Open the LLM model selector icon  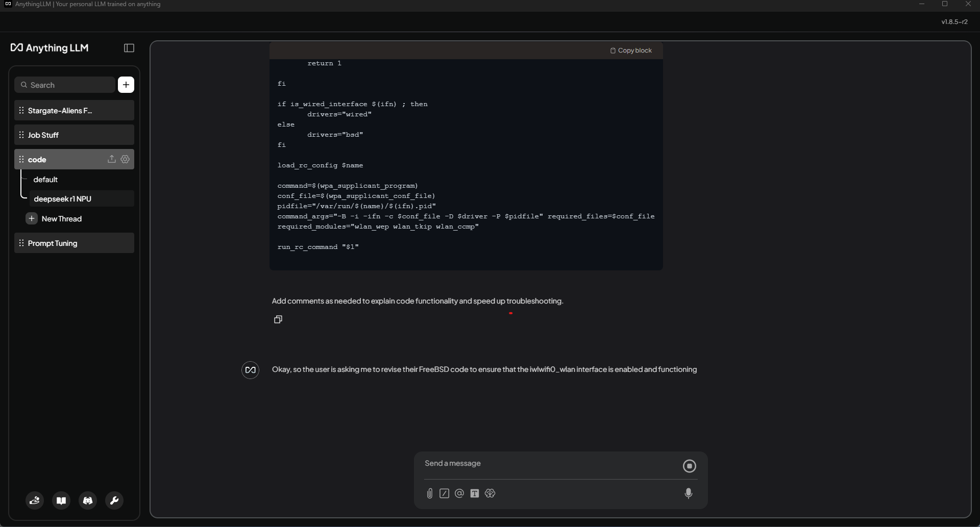point(490,493)
